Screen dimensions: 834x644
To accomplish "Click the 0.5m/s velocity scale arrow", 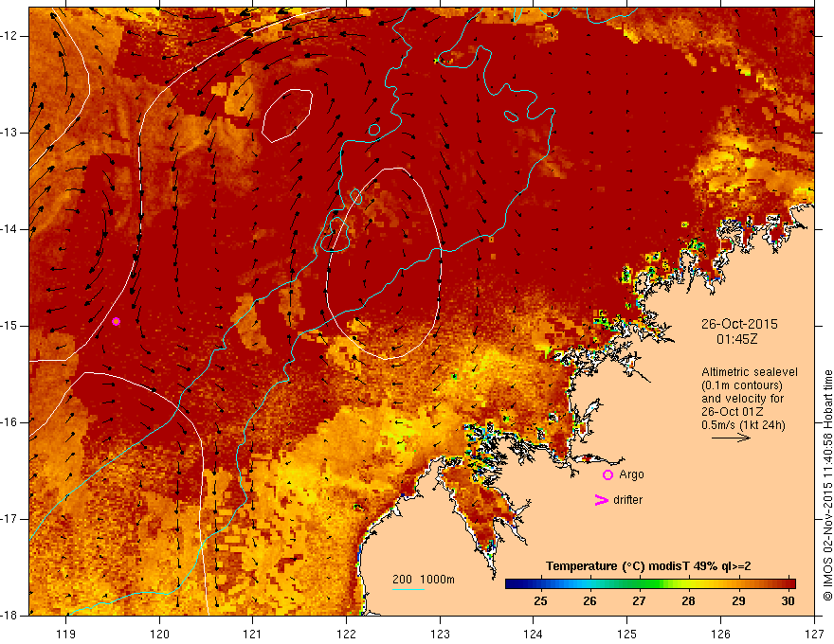I will tap(731, 438).
